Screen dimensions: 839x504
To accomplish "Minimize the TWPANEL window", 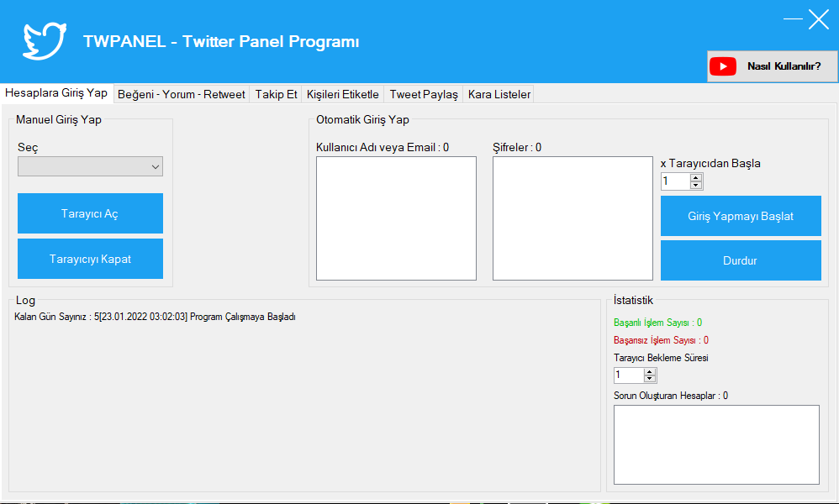I will [x=793, y=19].
